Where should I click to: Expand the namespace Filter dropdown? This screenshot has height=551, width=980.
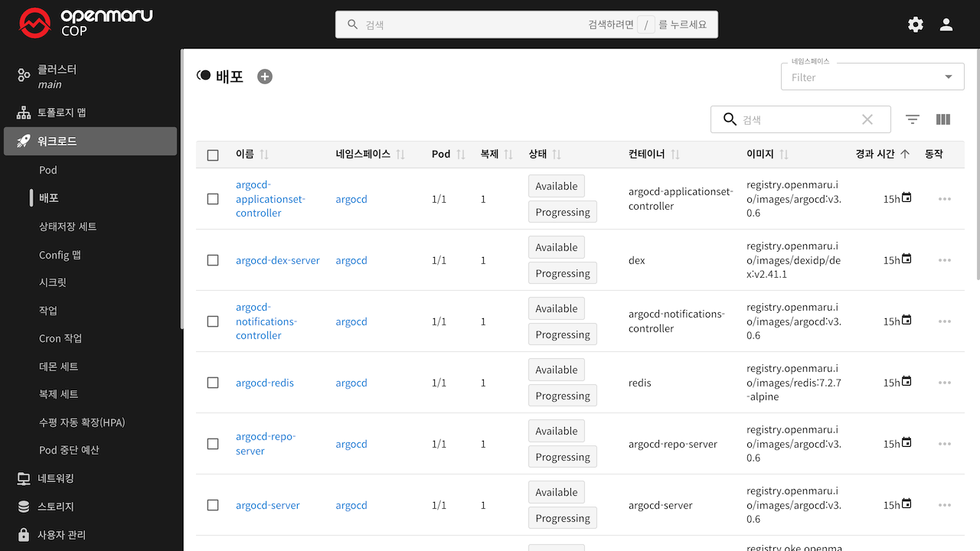tap(872, 77)
